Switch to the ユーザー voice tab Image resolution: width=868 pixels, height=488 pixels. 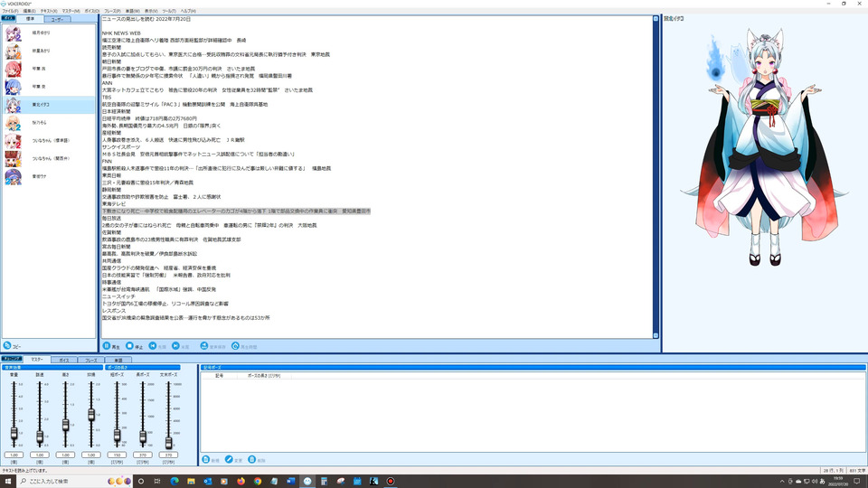pyautogui.click(x=57, y=19)
